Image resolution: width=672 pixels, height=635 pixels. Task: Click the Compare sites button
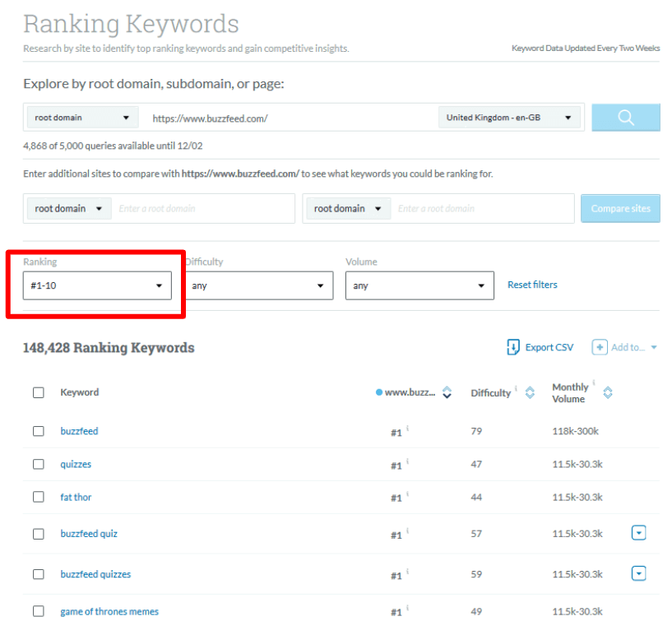point(620,208)
